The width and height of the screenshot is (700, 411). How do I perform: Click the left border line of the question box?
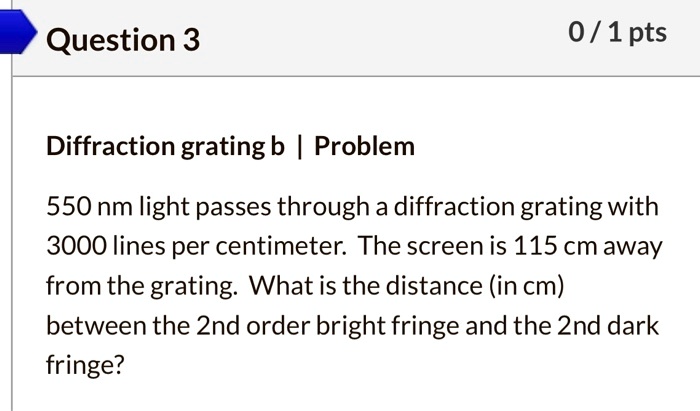pos(12,243)
